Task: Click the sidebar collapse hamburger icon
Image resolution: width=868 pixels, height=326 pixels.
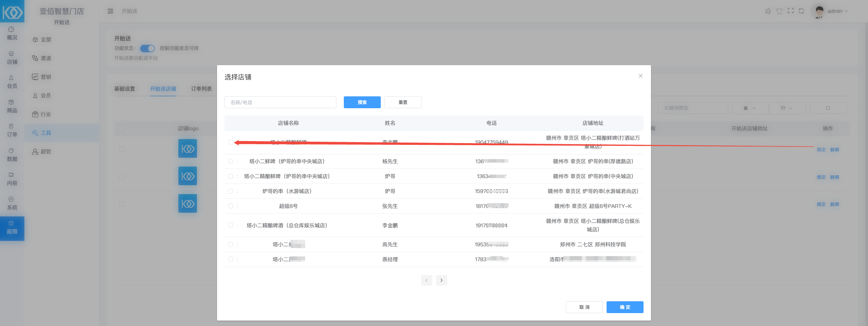Action: point(110,11)
